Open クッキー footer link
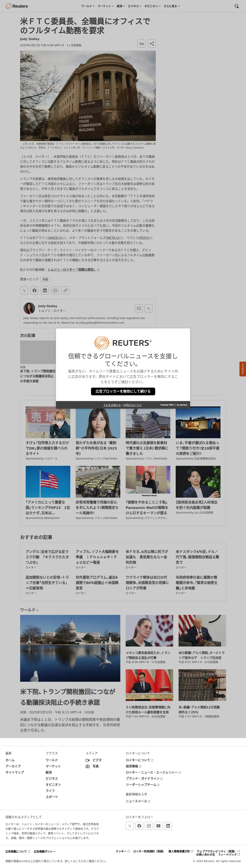This screenshot has width=246, height=868. pos(123,851)
